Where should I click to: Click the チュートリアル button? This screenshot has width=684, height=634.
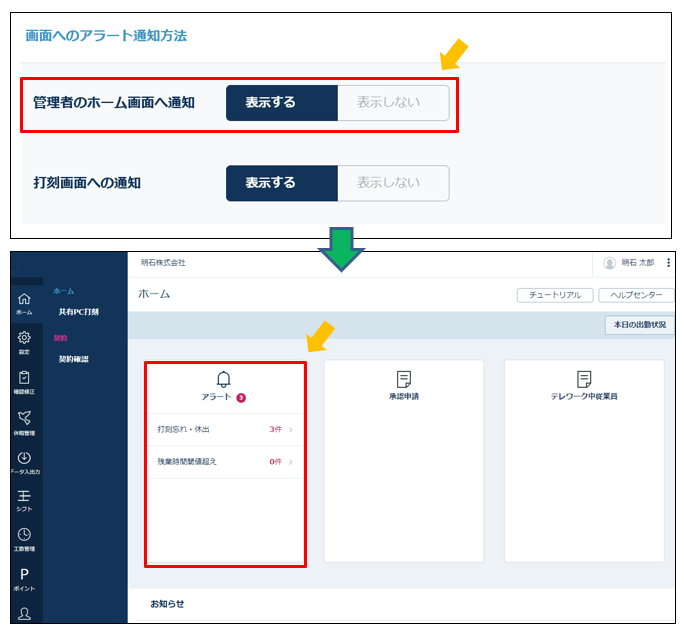click(555, 295)
